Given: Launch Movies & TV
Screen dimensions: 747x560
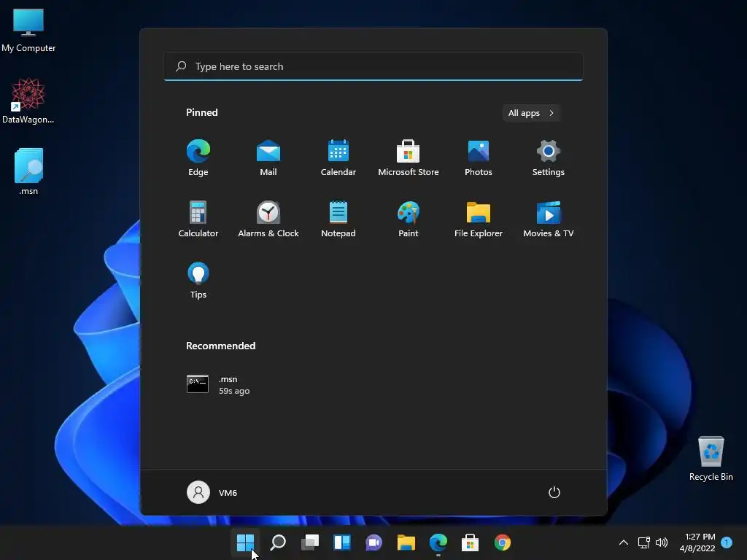Looking at the screenshot, I should click(549, 219).
